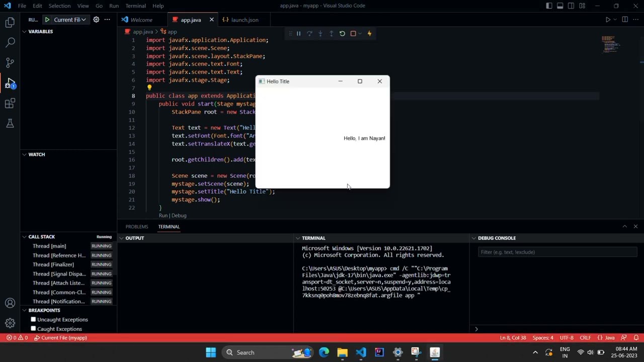Screen dimensions: 644x362
Task: Toggle Uncaught Exceptions breakpoint checkbox
Action: point(33,320)
